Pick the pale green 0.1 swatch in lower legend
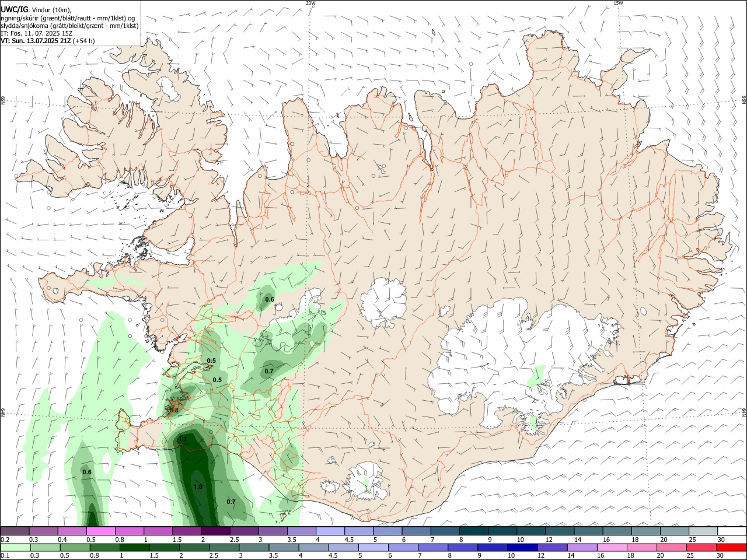The width and height of the screenshot is (747, 560). [15, 548]
